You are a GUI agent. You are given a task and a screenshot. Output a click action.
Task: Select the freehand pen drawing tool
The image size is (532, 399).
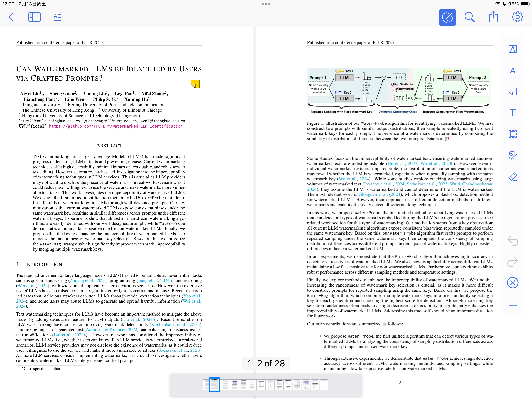[513, 155]
